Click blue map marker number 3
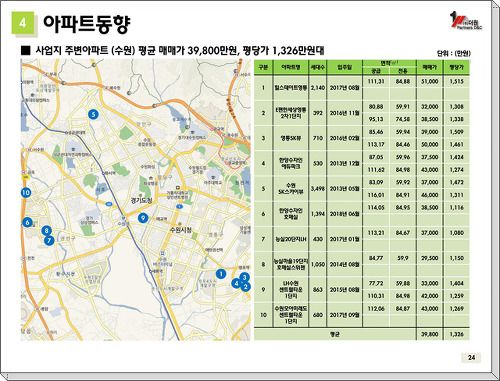Image resolution: width=500 pixels, height=381 pixels. pyautogui.click(x=244, y=277)
